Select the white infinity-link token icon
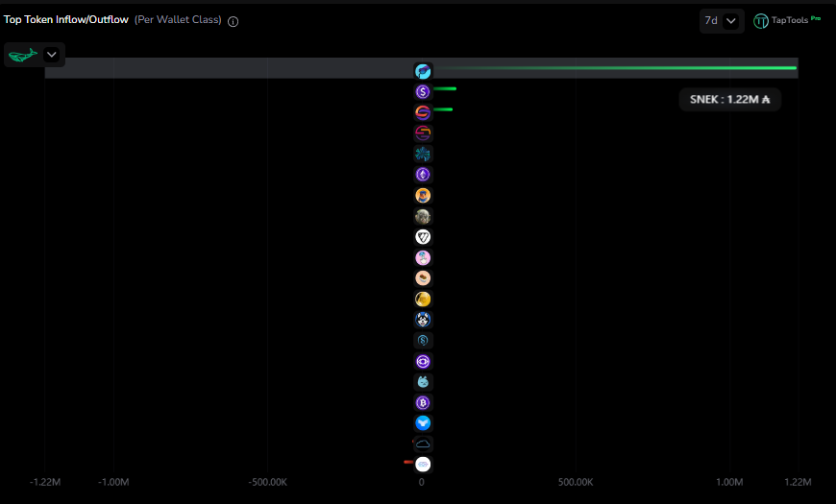 (423, 465)
